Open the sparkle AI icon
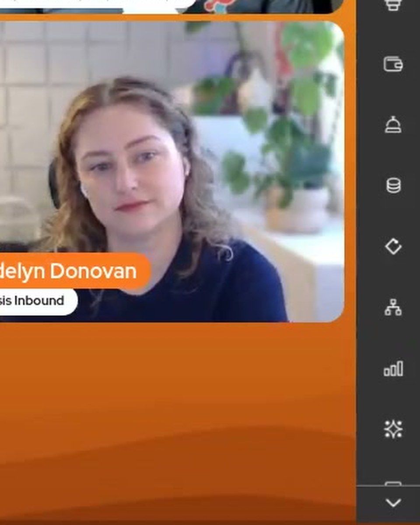This screenshot has width=420, height=525. pyautogui.click(x=393, y=429)
